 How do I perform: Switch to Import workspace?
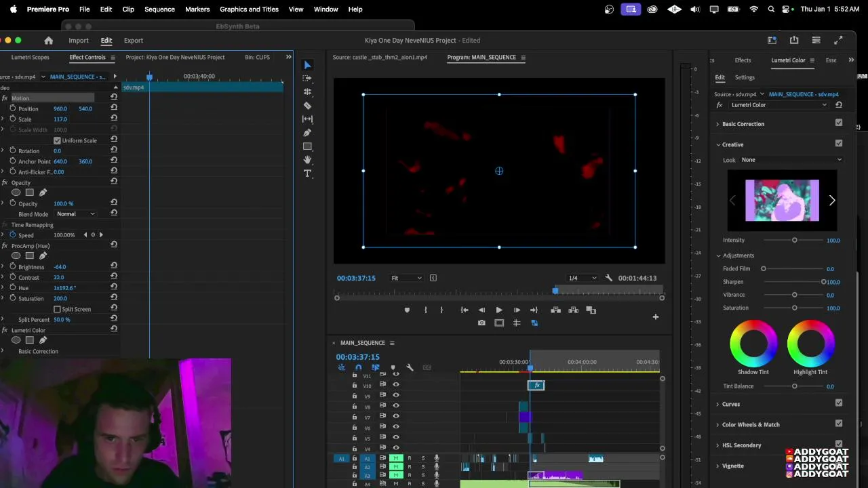coord(79,41)
